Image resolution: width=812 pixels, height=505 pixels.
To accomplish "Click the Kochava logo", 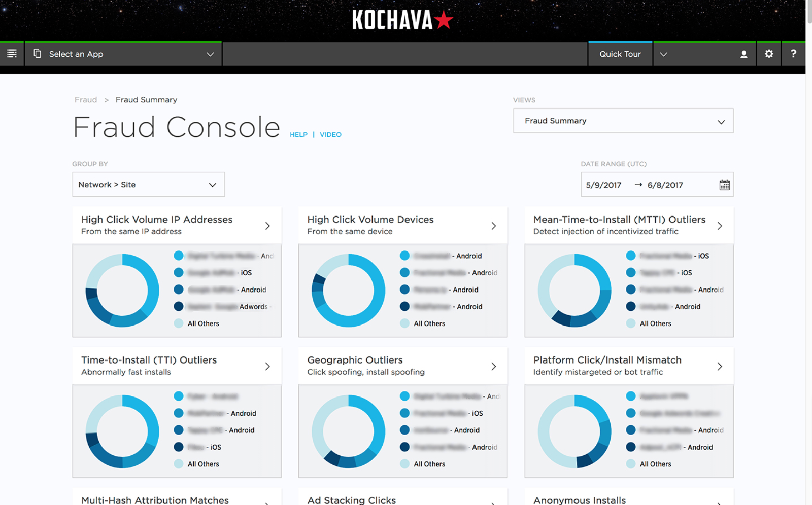I will [x=402, y=20].
